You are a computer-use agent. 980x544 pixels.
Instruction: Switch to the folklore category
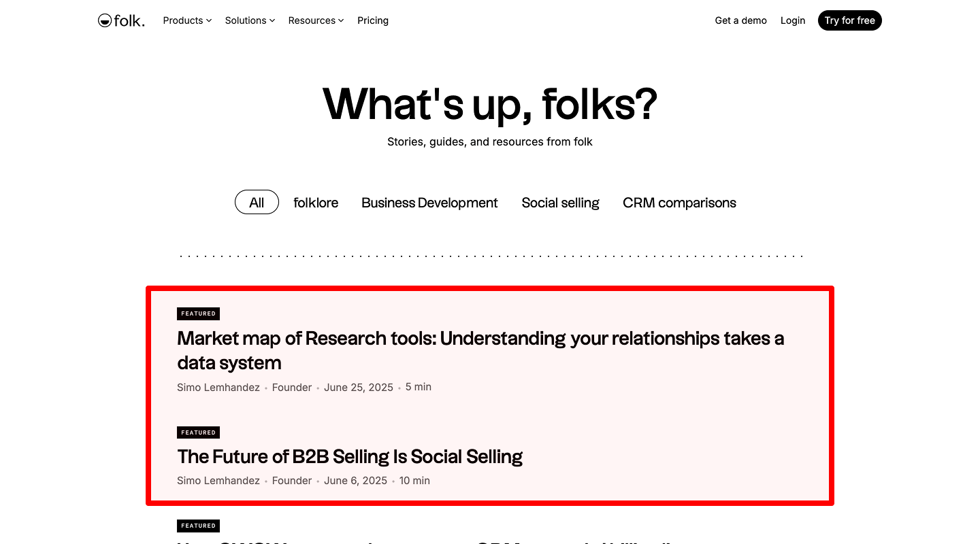tap(316, 202)
